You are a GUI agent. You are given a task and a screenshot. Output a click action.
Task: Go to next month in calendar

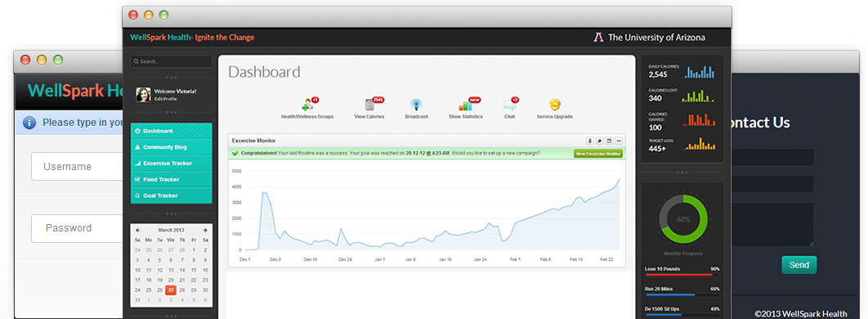[205, 230]
